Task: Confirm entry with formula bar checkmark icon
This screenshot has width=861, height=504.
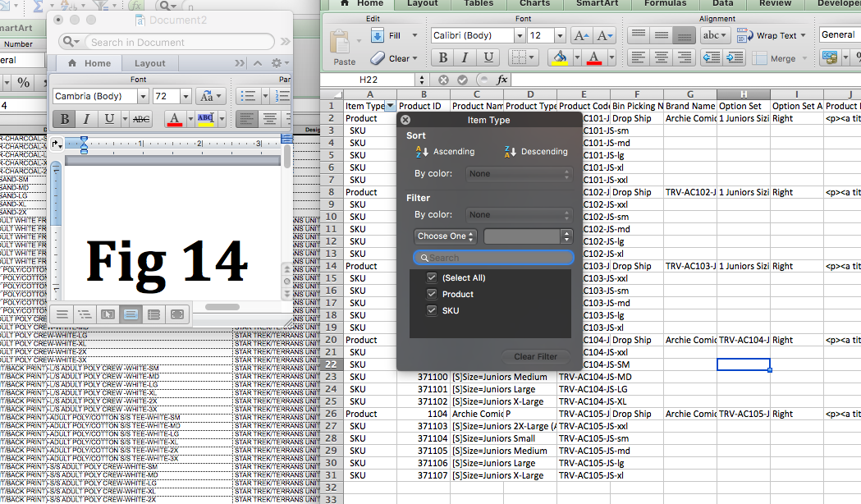Action: pos(462,80)
